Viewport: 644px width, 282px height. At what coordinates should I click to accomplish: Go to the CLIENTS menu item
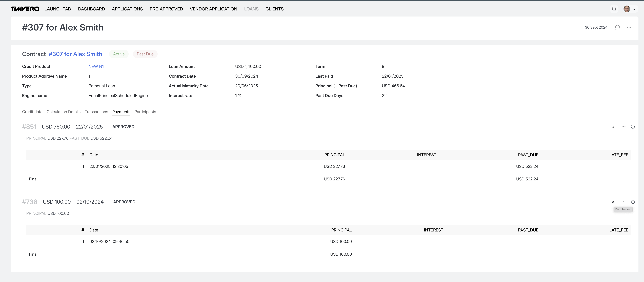[274, 9]
